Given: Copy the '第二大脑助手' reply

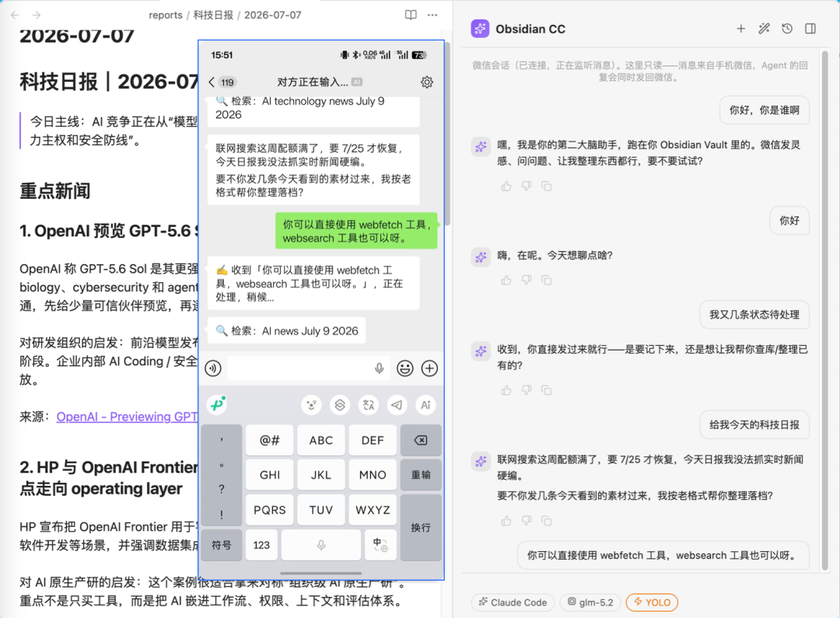Looking at the screenshot, I should pos(547,187).
